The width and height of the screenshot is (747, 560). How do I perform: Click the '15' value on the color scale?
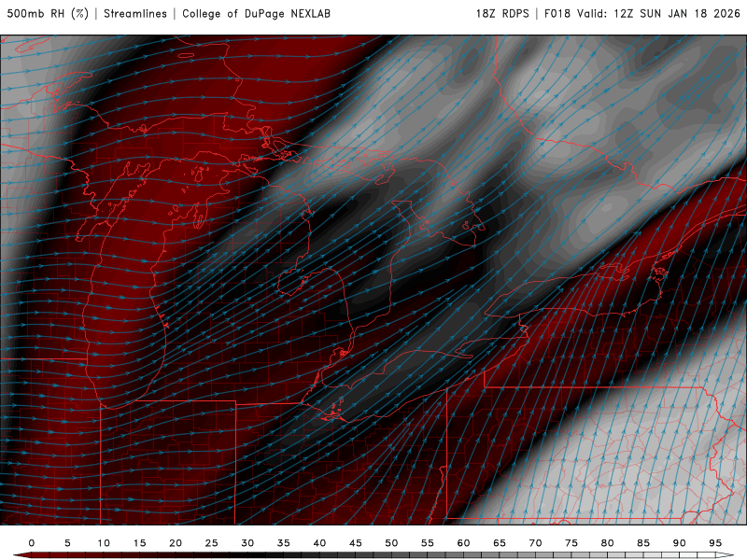click(139, 543)
